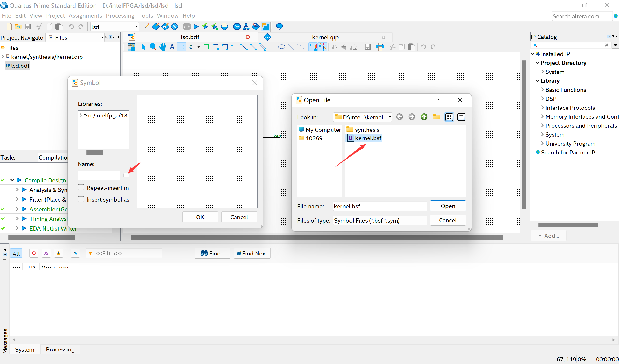Tick the Insert symbol as block checkbox
Image resolution: width=619 pixels, height=364 pixels.
(x=81, y=199)
